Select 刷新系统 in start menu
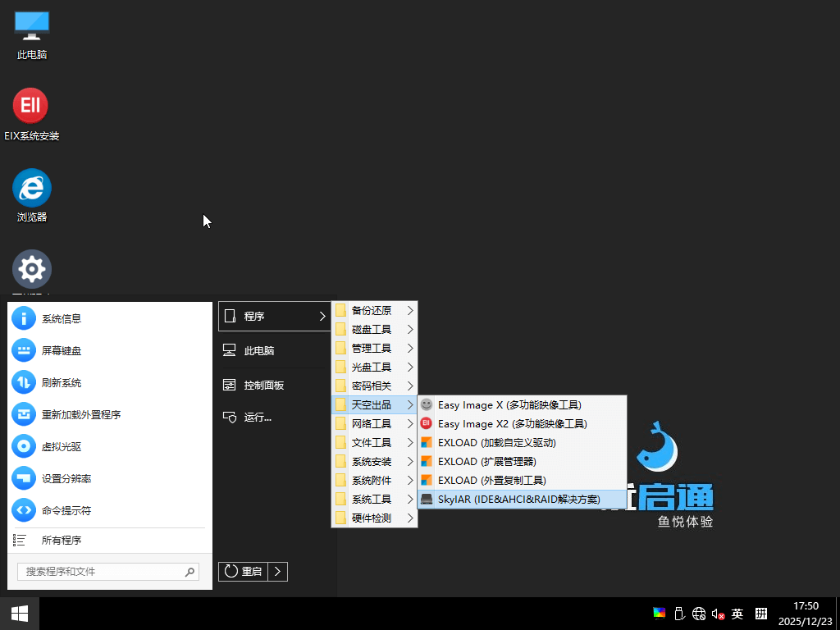This screenshot has width=840, height=630. click(x=110, y=382)
